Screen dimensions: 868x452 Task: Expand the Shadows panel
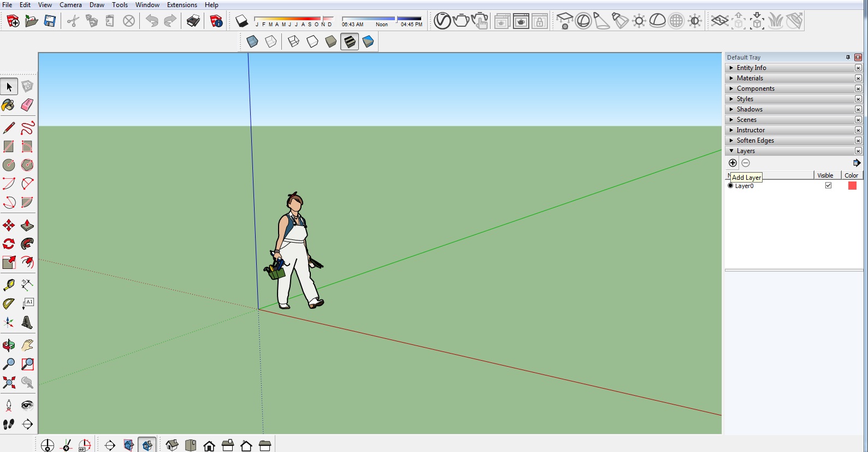point(794,109)
